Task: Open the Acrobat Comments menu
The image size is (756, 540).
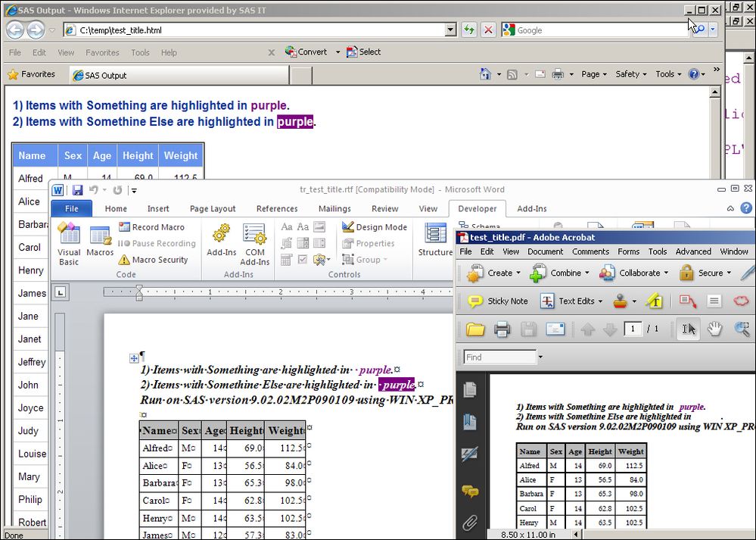Action: point(590,251)
